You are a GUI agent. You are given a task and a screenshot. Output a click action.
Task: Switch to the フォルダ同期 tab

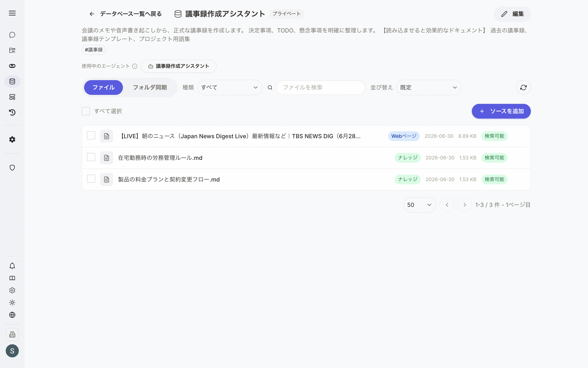pyautogui.click(x=150, y=87)
